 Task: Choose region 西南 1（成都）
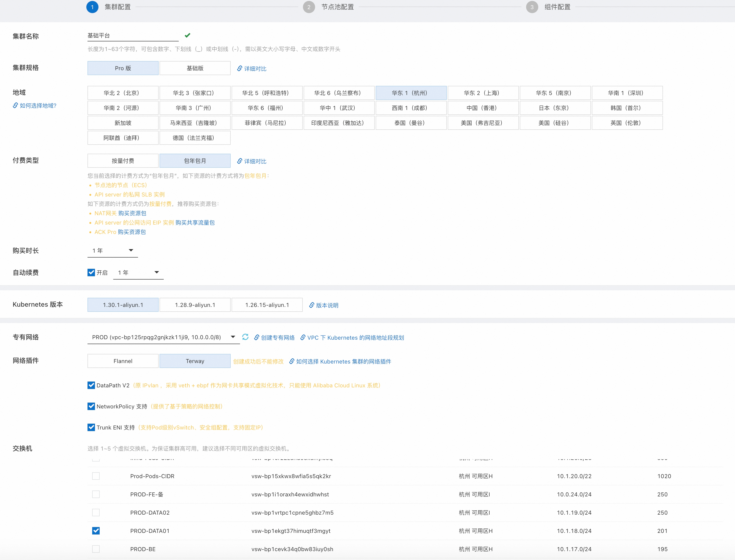coord(411,108)
